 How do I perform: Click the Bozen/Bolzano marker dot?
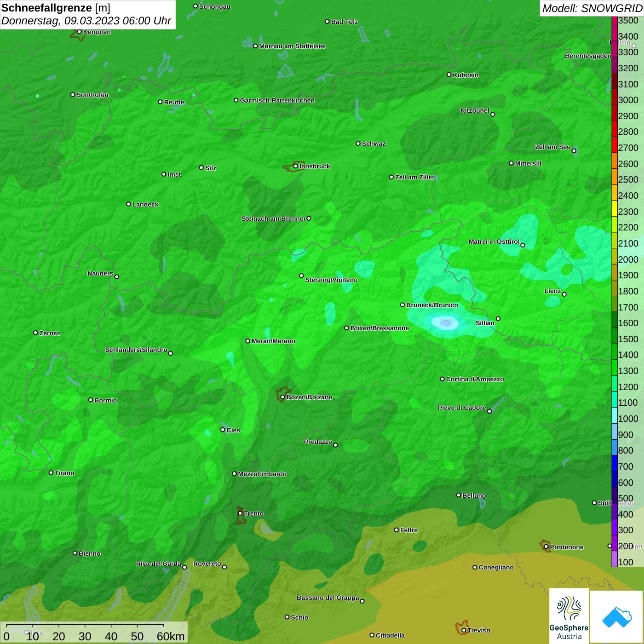pyautogui.click(x=282, y=397)
